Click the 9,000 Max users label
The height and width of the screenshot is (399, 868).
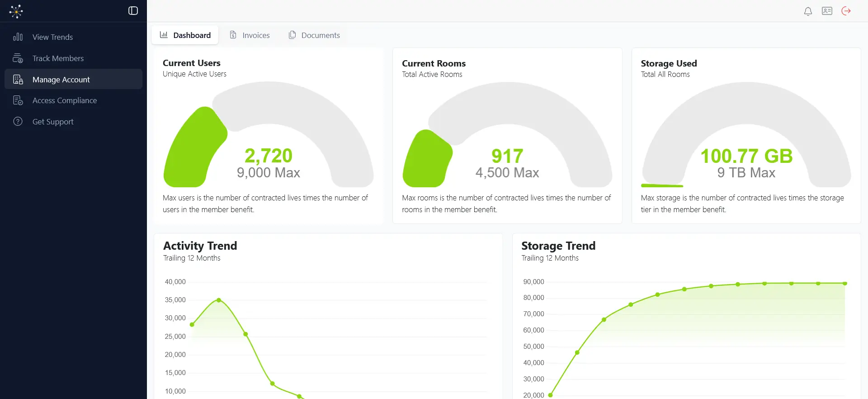tap(269, 172)
